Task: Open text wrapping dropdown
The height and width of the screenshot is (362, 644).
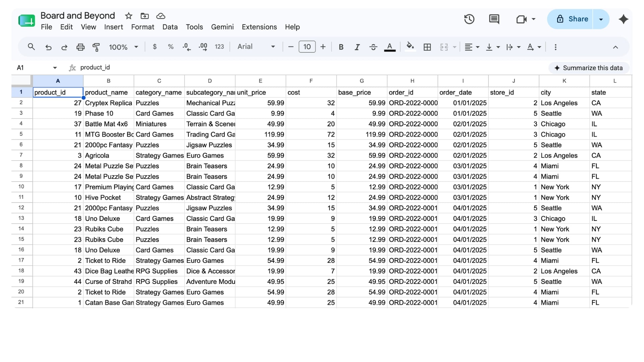Action: point(513,47)
